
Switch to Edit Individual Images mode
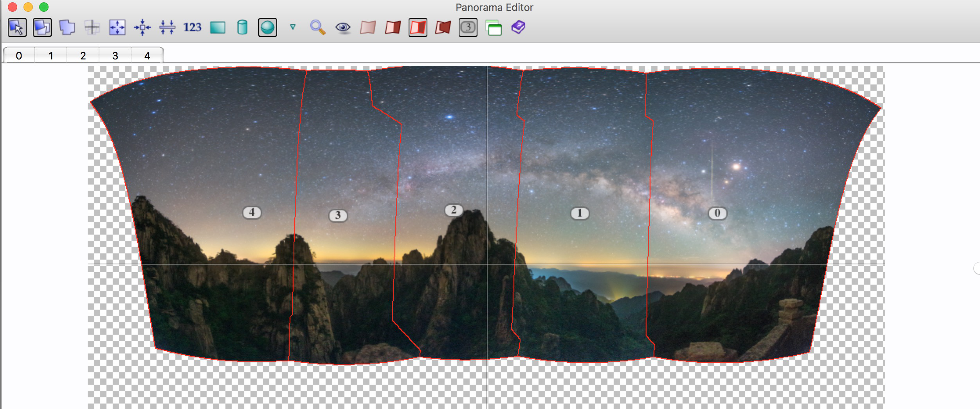[42, 27]
